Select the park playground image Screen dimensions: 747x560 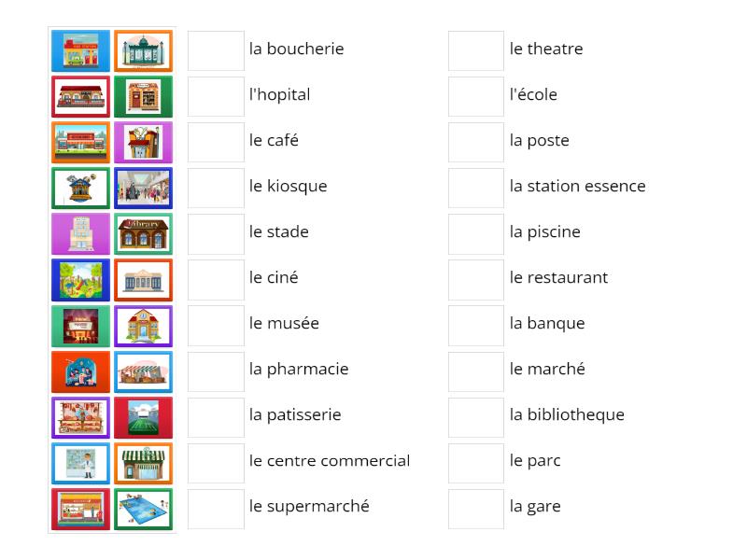pos(81,279)
